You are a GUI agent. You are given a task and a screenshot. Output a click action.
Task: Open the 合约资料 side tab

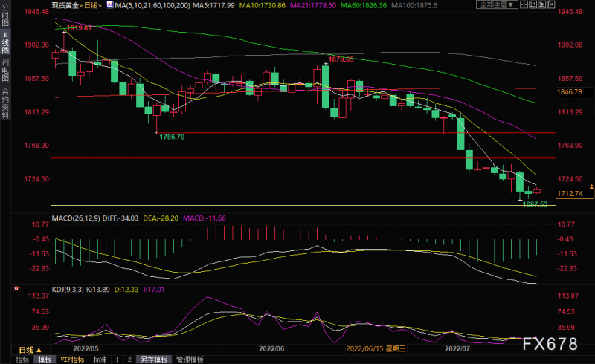[x=5, y=103]
